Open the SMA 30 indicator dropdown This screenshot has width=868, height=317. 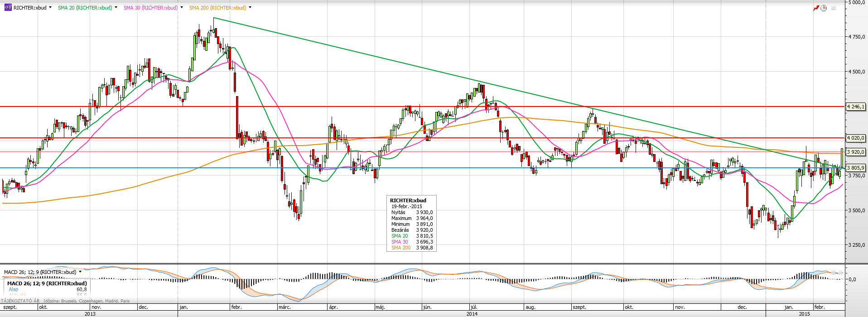pos(182,8)
